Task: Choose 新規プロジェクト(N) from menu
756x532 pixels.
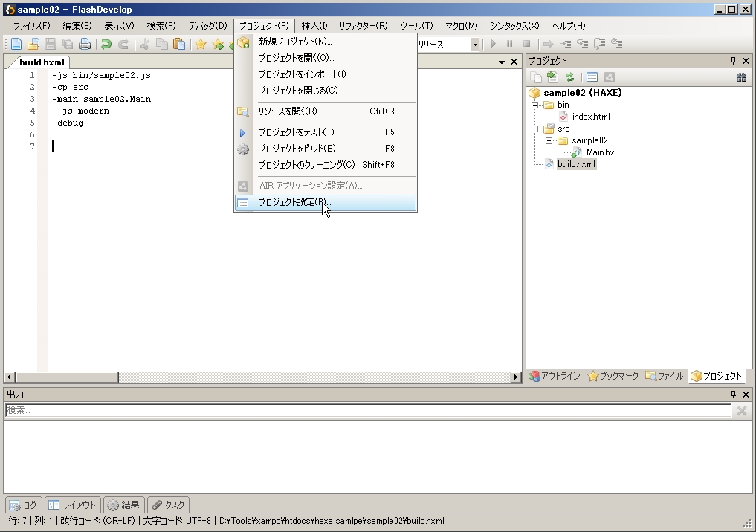Action: pyautogui.click(x=326, y=42)
